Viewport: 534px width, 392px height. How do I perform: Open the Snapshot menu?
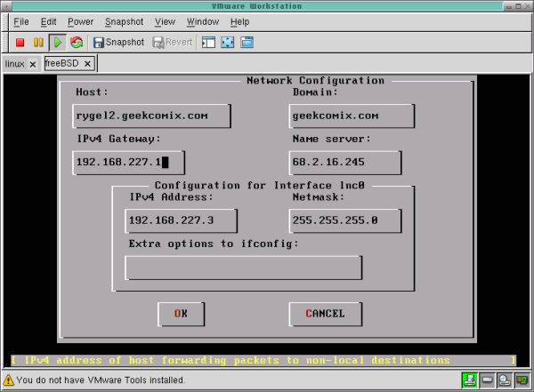(x=125, y=21)
